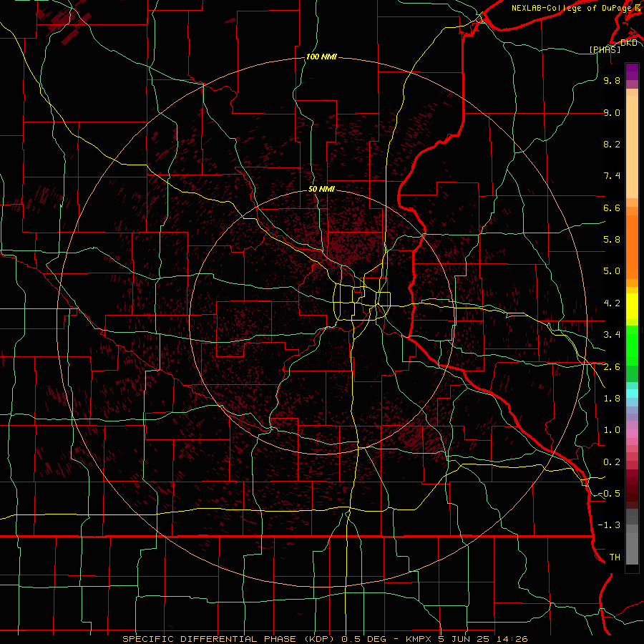Click the -1.3 legend value
The height and width of the screenshot is (644, 644).
[609, 525]
